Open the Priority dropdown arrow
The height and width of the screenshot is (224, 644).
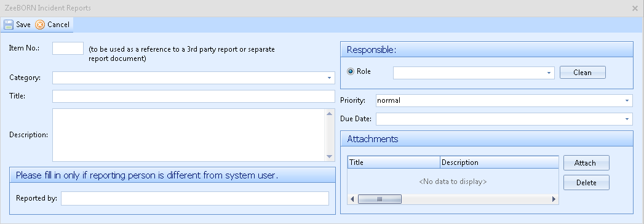(627, 100)
